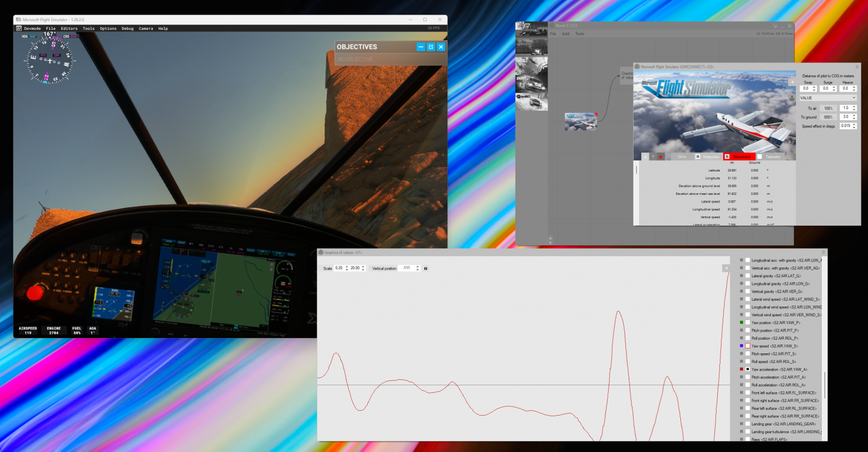Pause the graph with the pause icon

pos(426,268)
